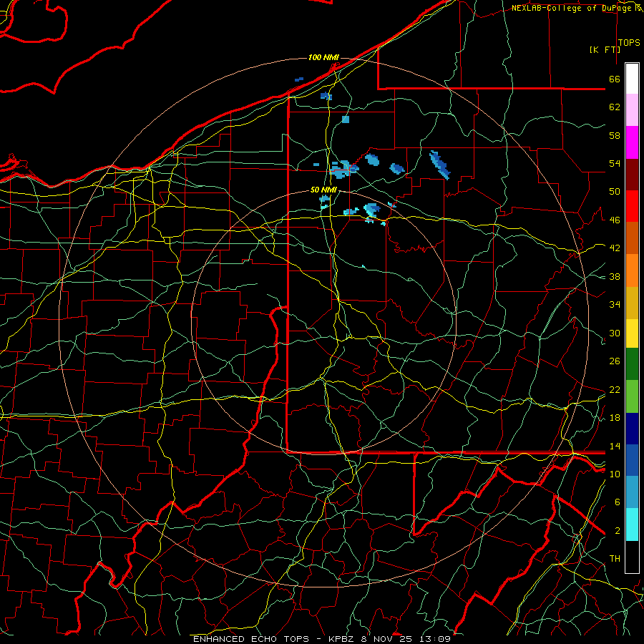Click the burnt orange legend swatch

point(632,238)
